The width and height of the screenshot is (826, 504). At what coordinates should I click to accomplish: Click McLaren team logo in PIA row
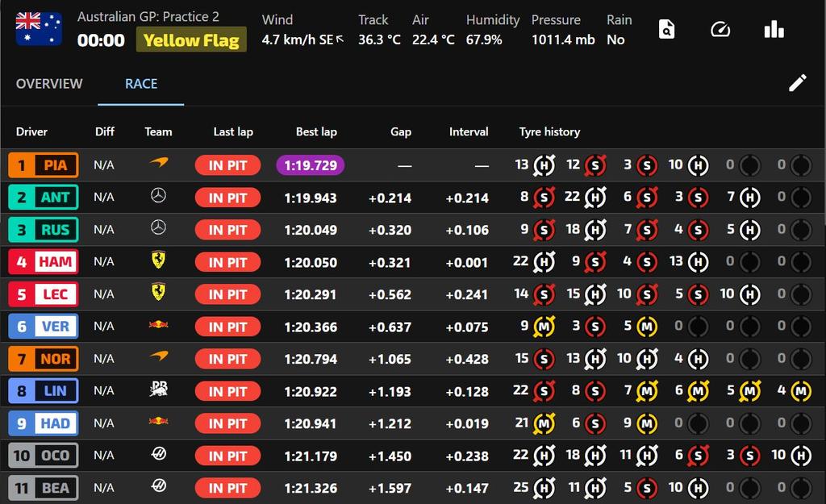(x=159, y=163)
